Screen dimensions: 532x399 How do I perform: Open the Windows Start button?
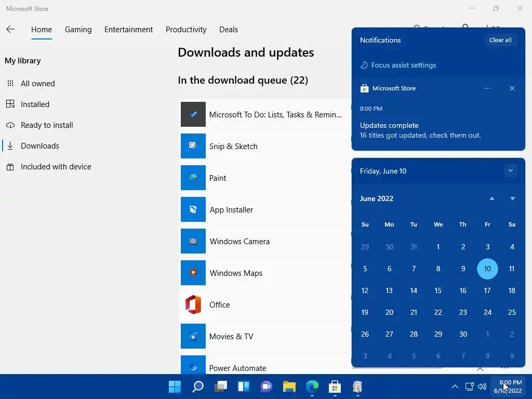(175, 387)
